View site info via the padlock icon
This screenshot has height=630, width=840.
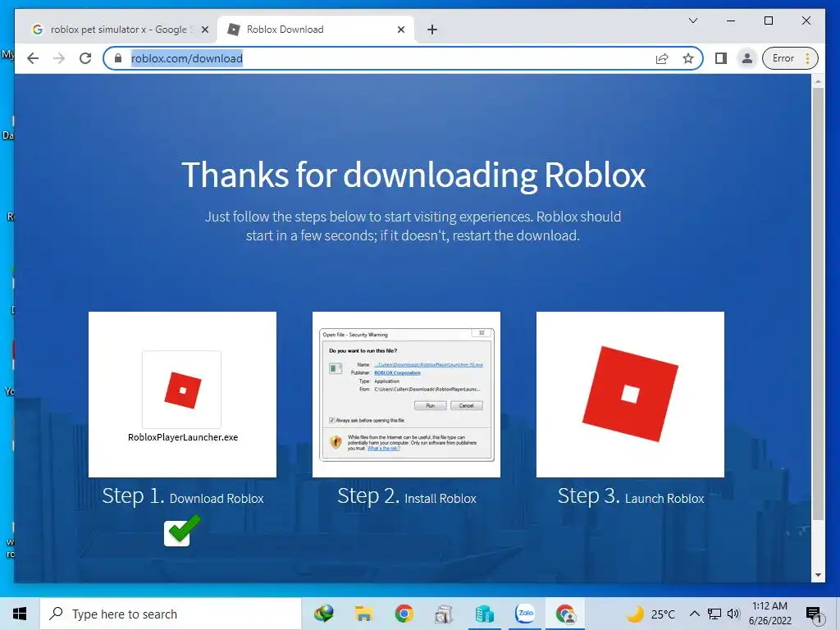tap(118, 58)
